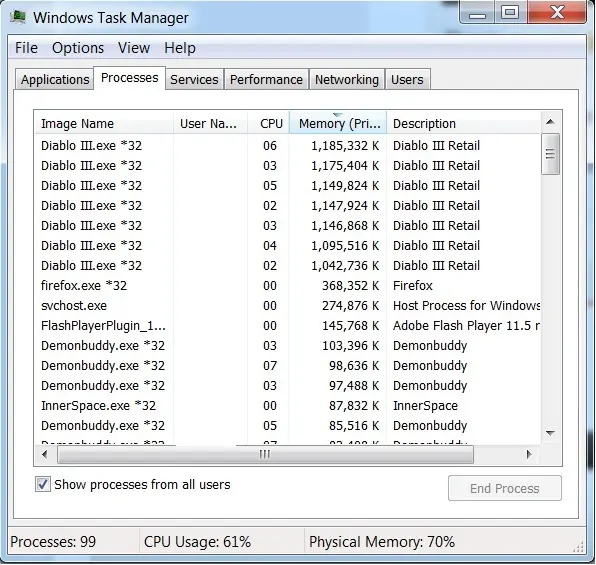Image resolution: width=596 pixels, height=565 pixels.
Task: Click the Task Manager title bar icon
Action: coord(17,17)
